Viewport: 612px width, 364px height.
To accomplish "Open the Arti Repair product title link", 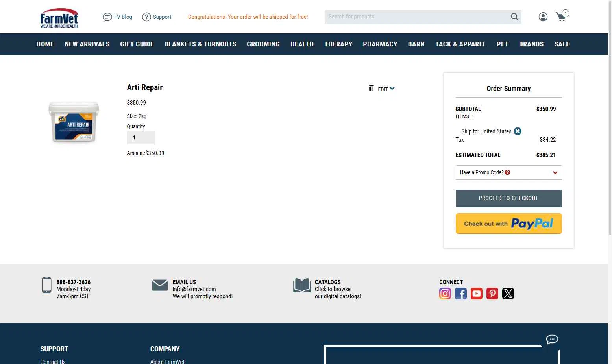I will click(x=145, y=87).
